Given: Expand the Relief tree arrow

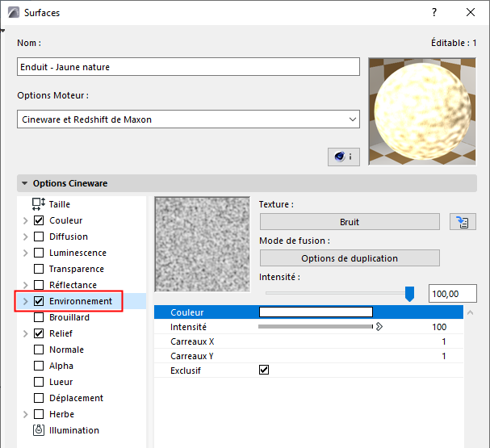Looking at the screenshot, I should 26,333.
